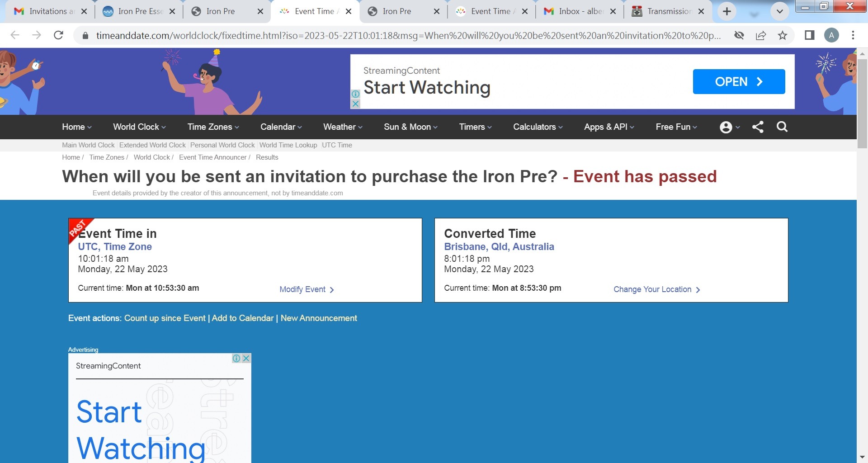
Task: Click Event Time Announcer breadcrumb
Action: (212, 157)
